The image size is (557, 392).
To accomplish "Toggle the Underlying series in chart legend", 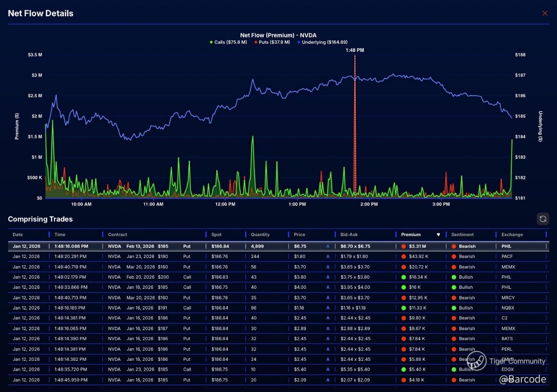I will (x=322, y=42).
